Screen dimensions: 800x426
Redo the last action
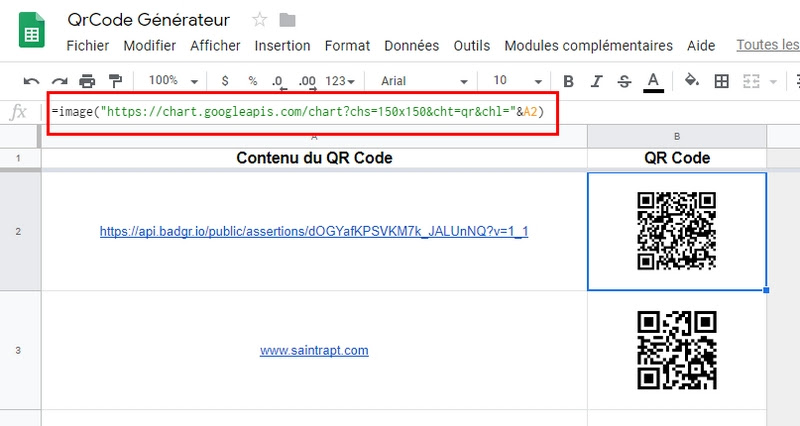click(x=60, y=81)
